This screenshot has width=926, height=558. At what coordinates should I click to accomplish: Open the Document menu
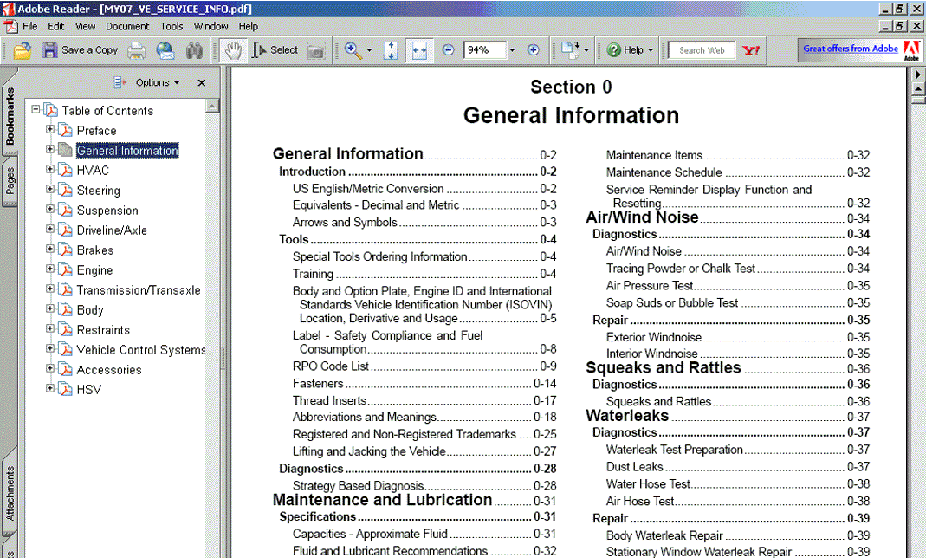pyautogui.click(x=127, y=26)
